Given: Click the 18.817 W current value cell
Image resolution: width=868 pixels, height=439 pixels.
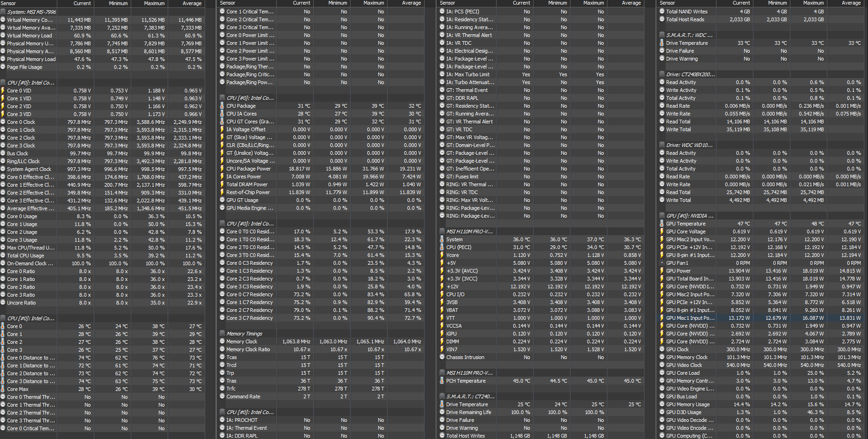Looking at the screenshot, I should [x=295, y=169].
